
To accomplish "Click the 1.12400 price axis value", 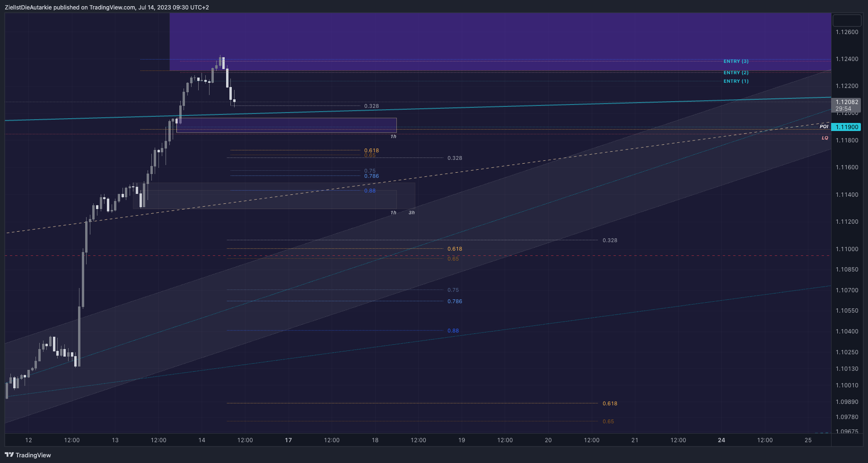I will coord(847,59).
